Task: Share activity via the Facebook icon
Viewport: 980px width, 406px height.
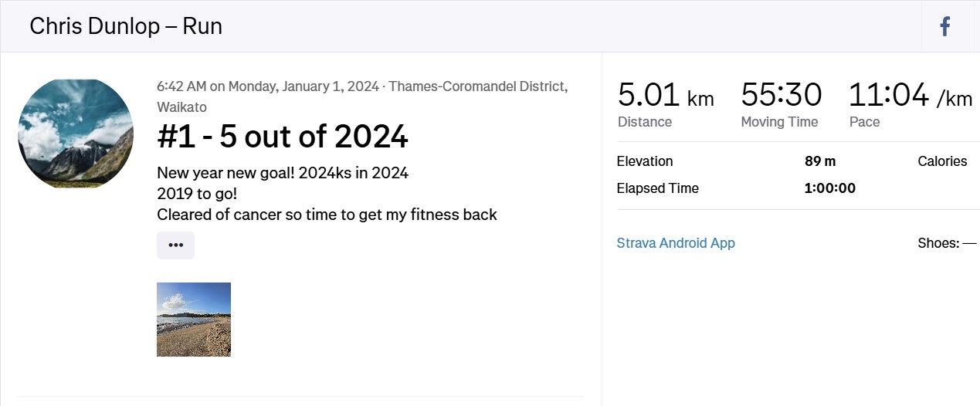Action: [x=944, y=27]
